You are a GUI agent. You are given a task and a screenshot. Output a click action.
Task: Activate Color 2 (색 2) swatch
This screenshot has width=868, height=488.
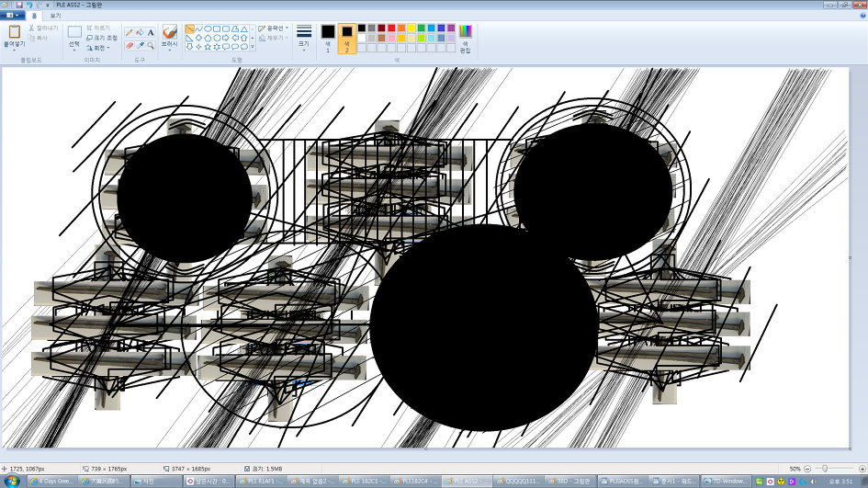pyautogui.click(x=347, y=36)
